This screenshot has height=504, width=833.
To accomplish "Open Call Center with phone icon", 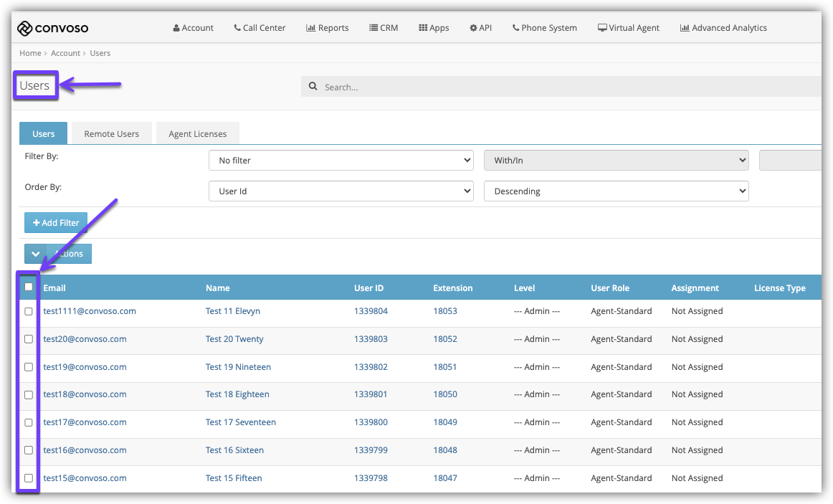I will [260, 28].
